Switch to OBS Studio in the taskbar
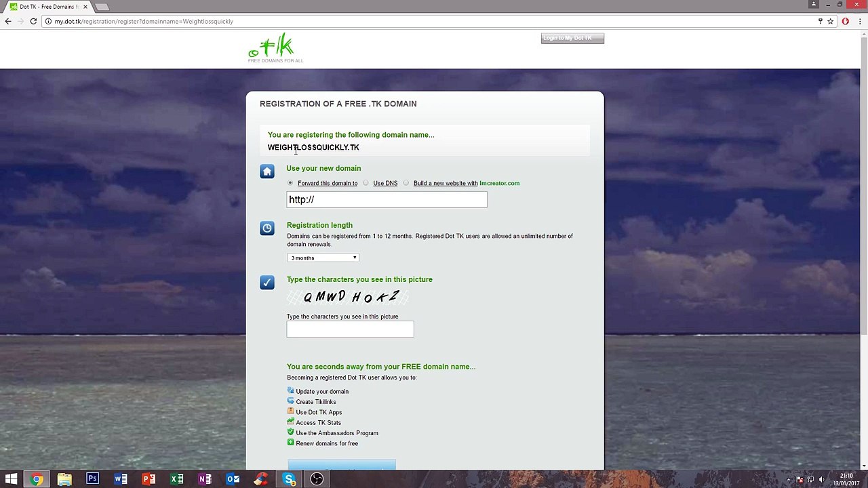 click(x=317, y=479)
